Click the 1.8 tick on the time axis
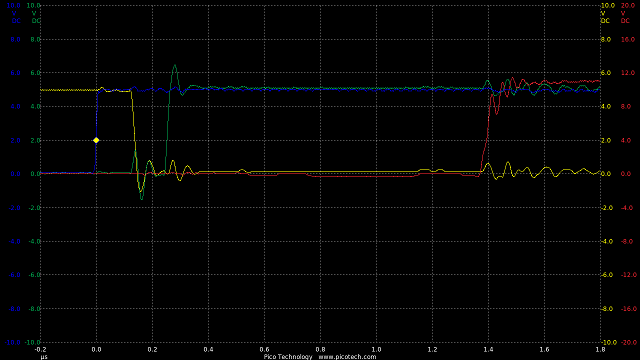 pyautogui.click(x=600, y=349)
